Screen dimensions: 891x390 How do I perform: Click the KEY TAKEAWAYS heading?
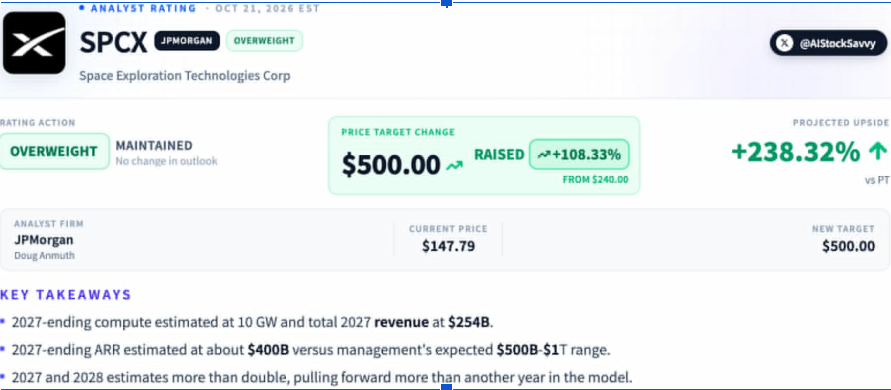(66, 295)
